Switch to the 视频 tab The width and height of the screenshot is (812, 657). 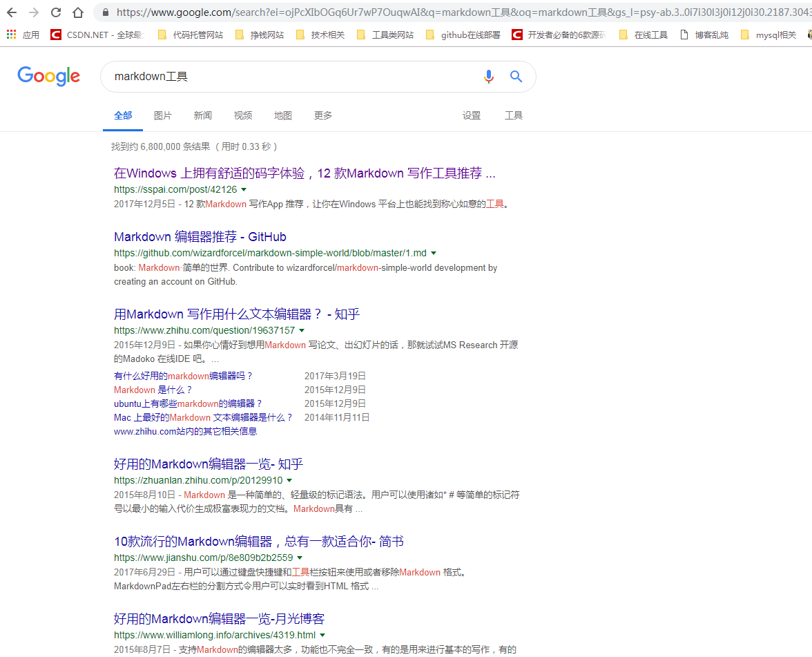(242, 115)
